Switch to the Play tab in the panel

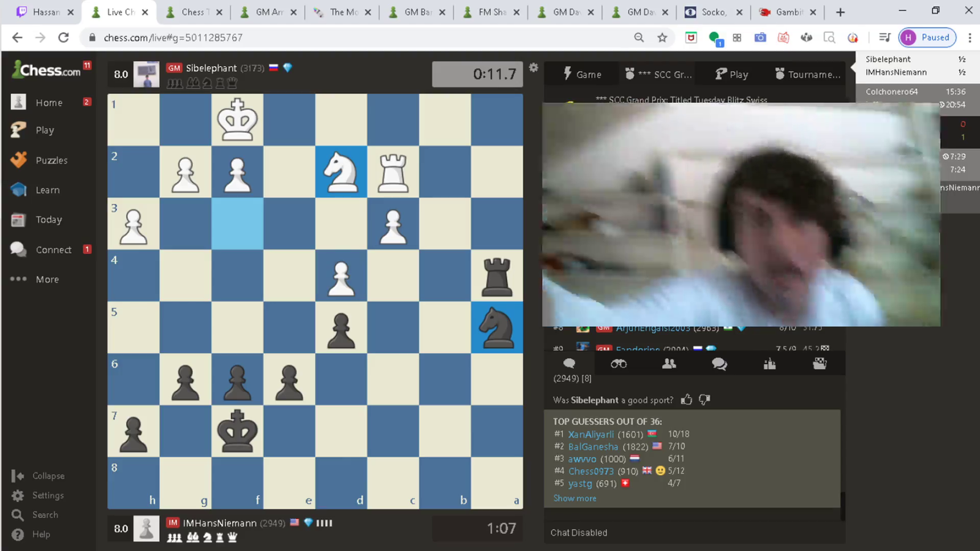(x=732, y=74)
